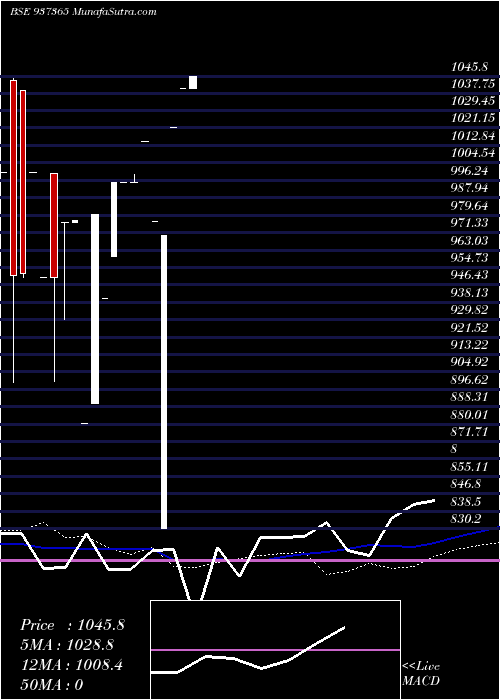Image resolution: width=500 pixels, height=700 pixels.
Task: Click the tallest white candlestick reaching 830.2
Action: [x=164, y=382]
